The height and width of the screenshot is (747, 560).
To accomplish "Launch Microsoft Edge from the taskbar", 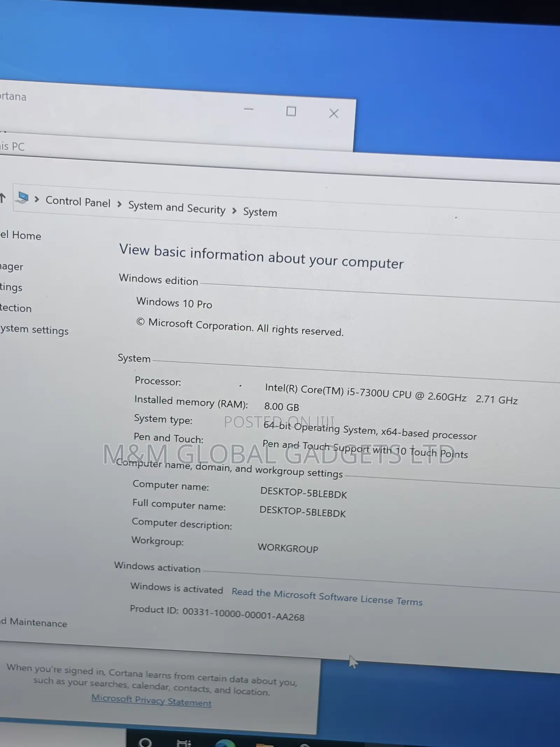I will click(224, 744).
